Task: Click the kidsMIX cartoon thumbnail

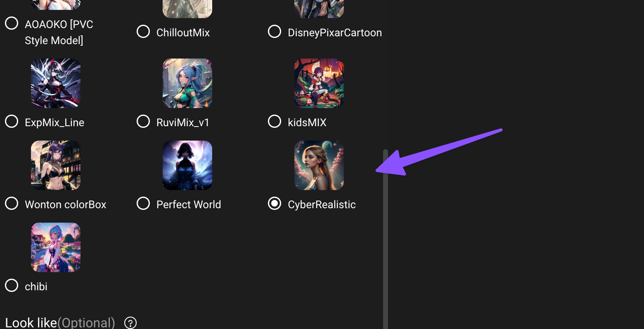Action: click(x=319, y=83)
